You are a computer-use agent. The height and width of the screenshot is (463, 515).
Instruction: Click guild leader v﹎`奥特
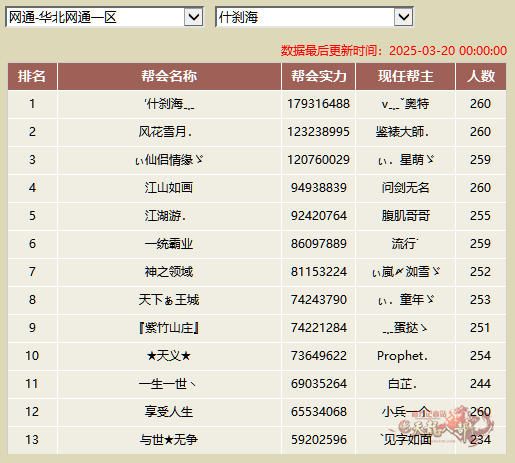point(405,104)
